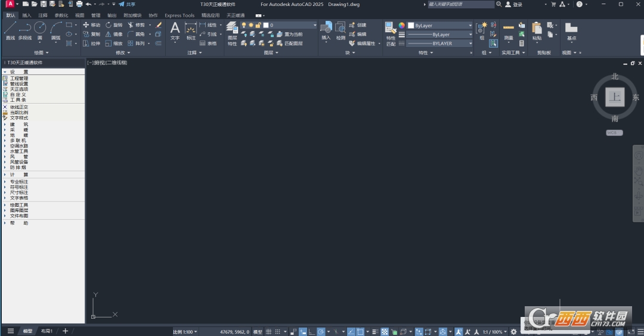Viewport: 644px width, 336px height.
Task: Click the erase tool in modify panel
Action: [x=159, y=25]
